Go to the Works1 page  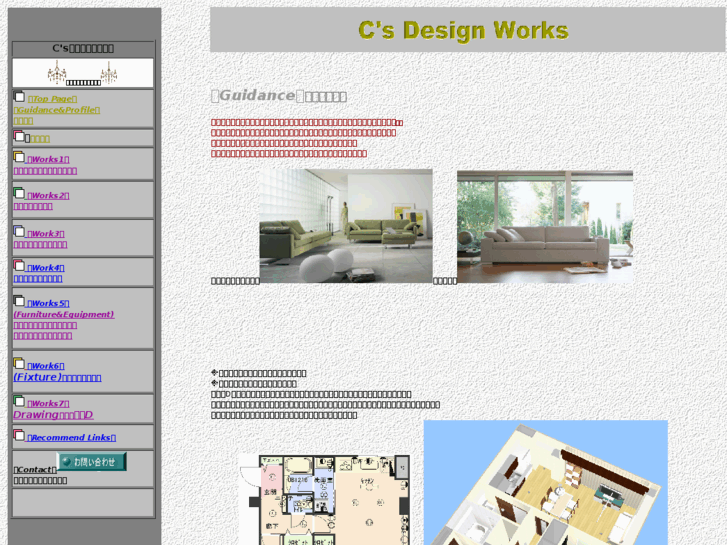pyautogui.click(x=48, y=159)
